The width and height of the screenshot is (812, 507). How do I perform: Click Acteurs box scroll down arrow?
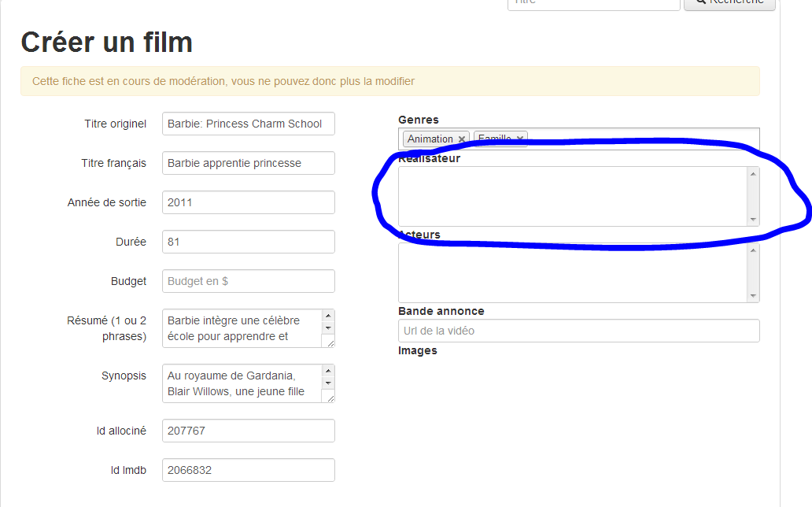[x=754, y=296]
